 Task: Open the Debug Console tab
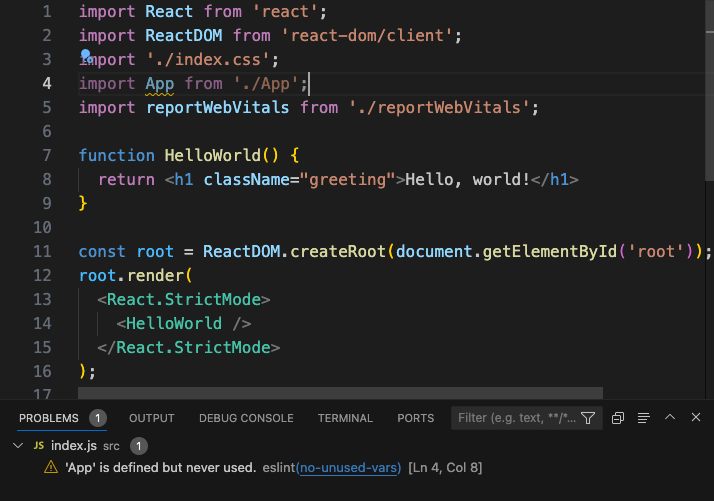[246, 418]
